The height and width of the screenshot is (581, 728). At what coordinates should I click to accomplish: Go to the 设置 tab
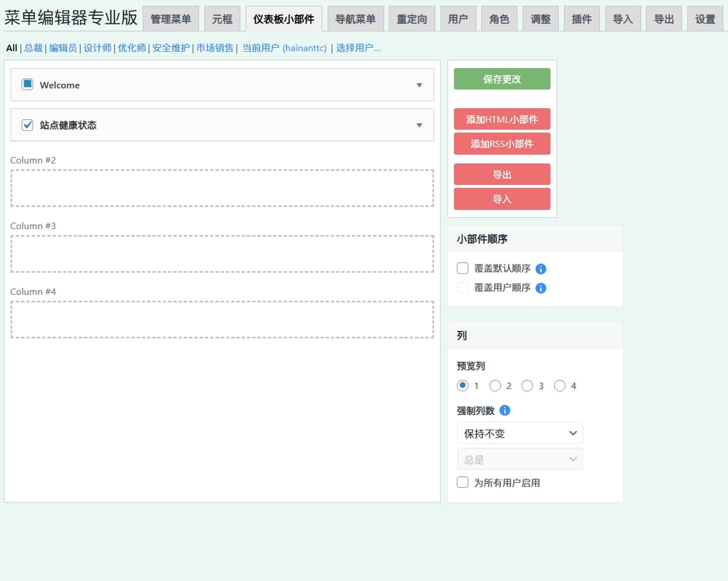(x=705, y=19)
